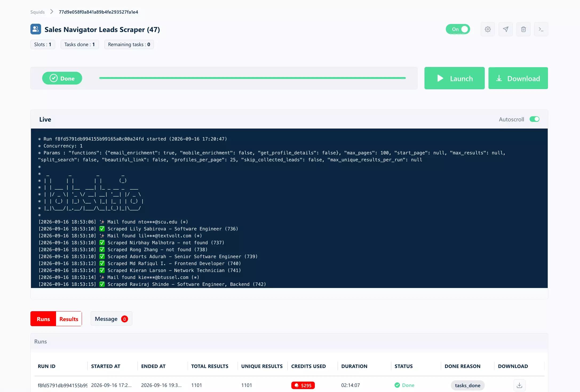Disable Autoscroll toggle in Live panel
The width and height of the screenshot is (580, 392).
pyautogui.click(x=534, y=119)
